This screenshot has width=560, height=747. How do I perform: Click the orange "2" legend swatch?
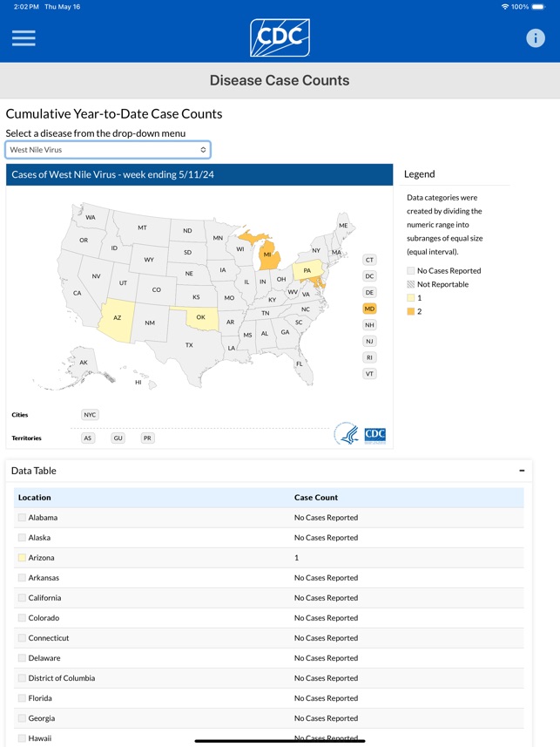pyautogui.click(x=409, y=311)
